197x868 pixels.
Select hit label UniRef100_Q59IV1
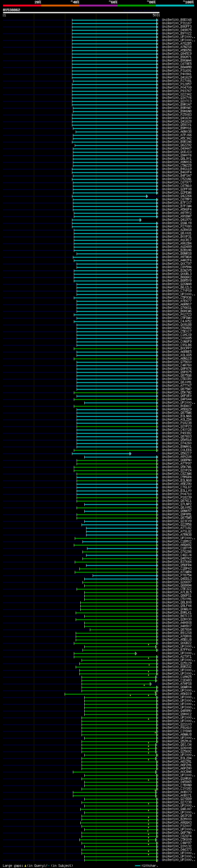click(177, 125)
